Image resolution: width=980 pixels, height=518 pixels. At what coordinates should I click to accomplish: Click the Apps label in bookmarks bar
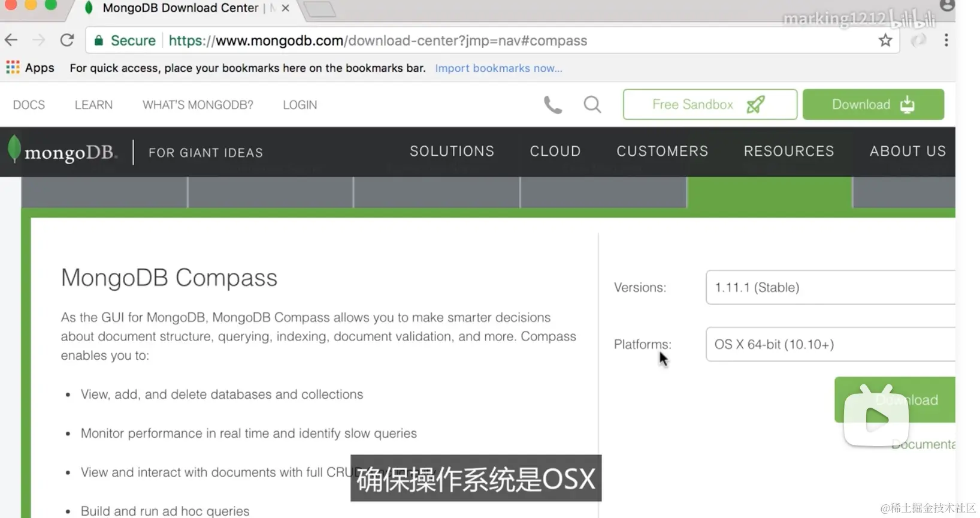pos(40,68)
